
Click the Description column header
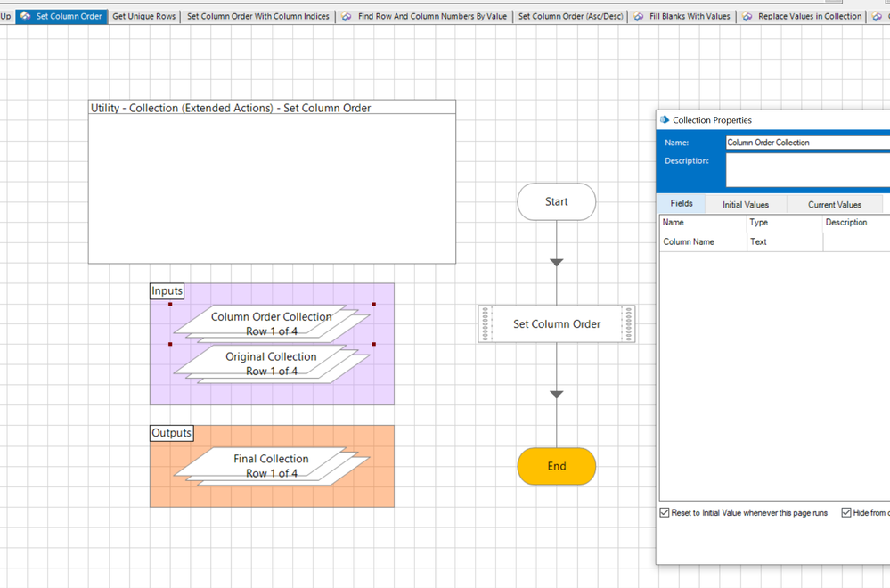(856, 223)
